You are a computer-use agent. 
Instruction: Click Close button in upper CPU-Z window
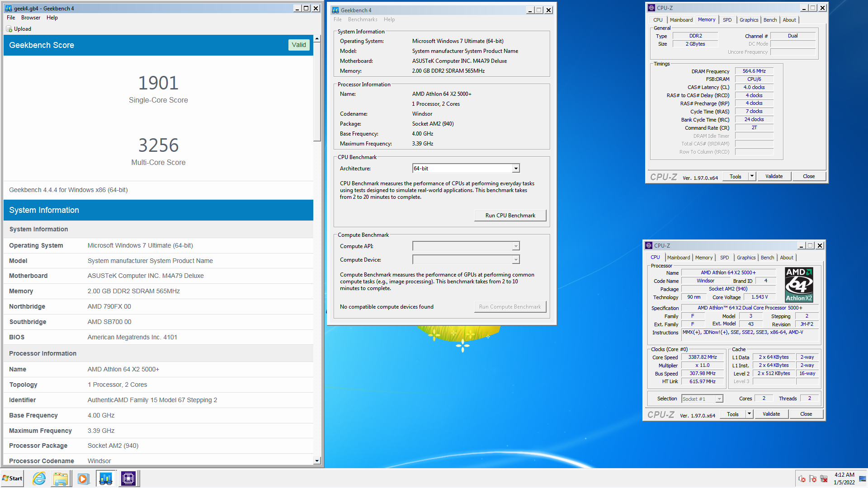(809, 176)
